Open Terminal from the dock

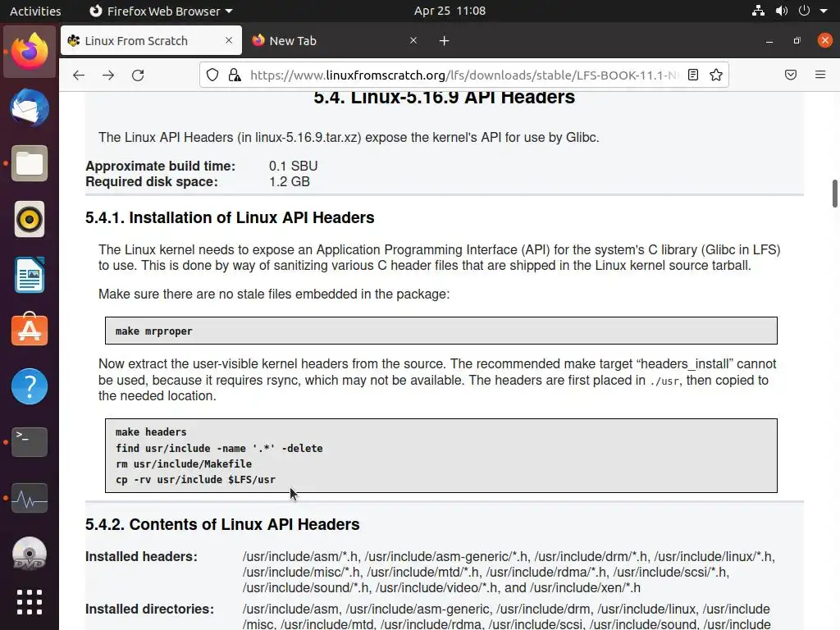coord(30,442)
